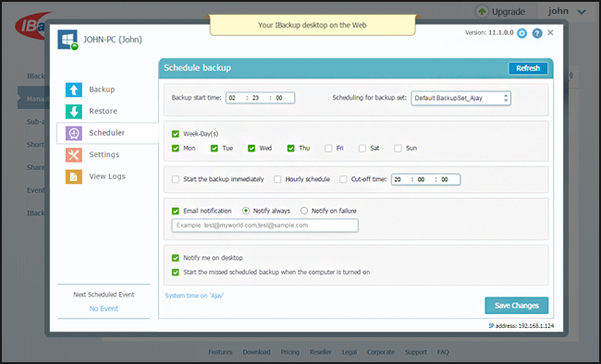Click the green Upgrade arrow icon
The height and width of the screenshot is (364, 601).
coord(482,11)
